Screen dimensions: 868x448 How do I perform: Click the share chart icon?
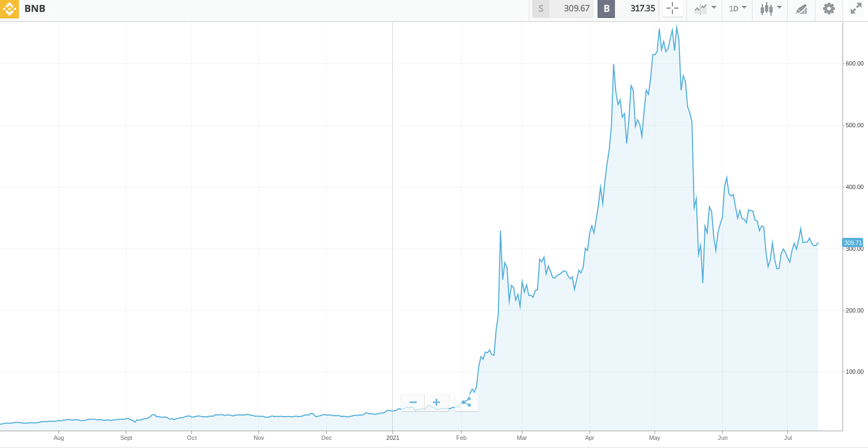(x=467, y=402)
